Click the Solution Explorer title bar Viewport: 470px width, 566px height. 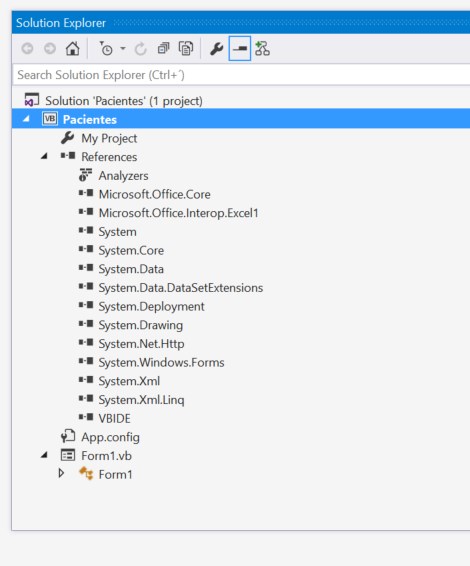click(x=241, y=23)
